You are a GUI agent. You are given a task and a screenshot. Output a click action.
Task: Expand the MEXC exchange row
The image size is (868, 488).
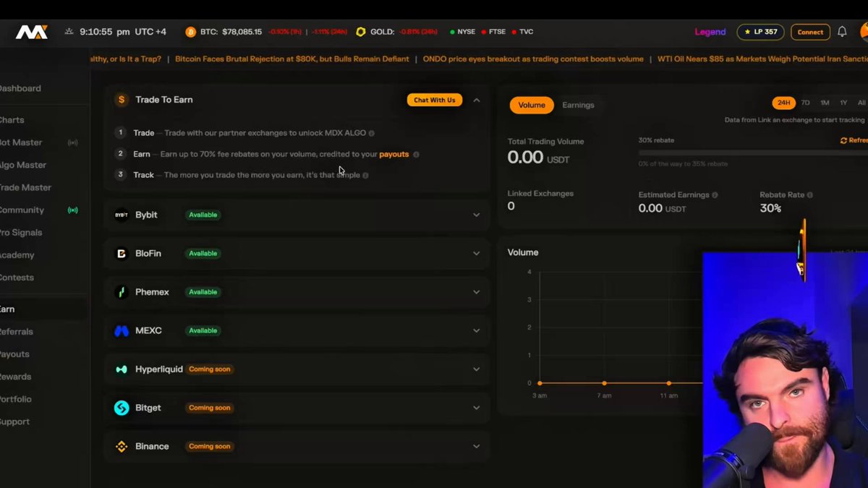pyautogui.click(x=476, y=330)
